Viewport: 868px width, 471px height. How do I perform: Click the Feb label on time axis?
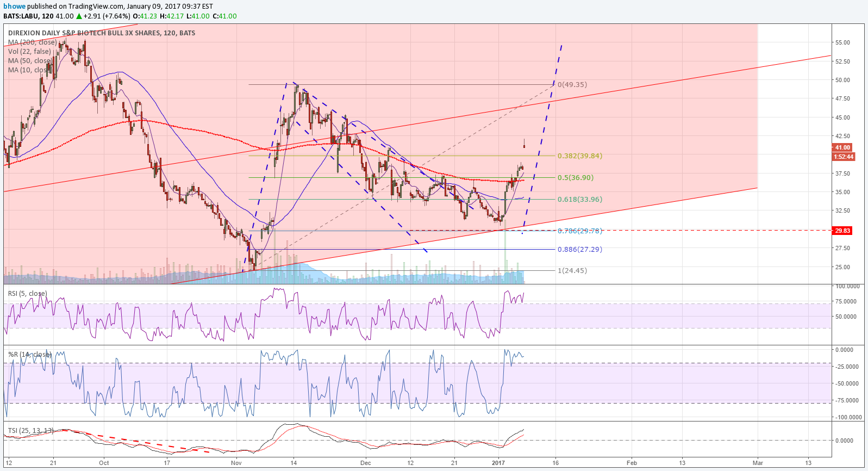coord(632,463)
